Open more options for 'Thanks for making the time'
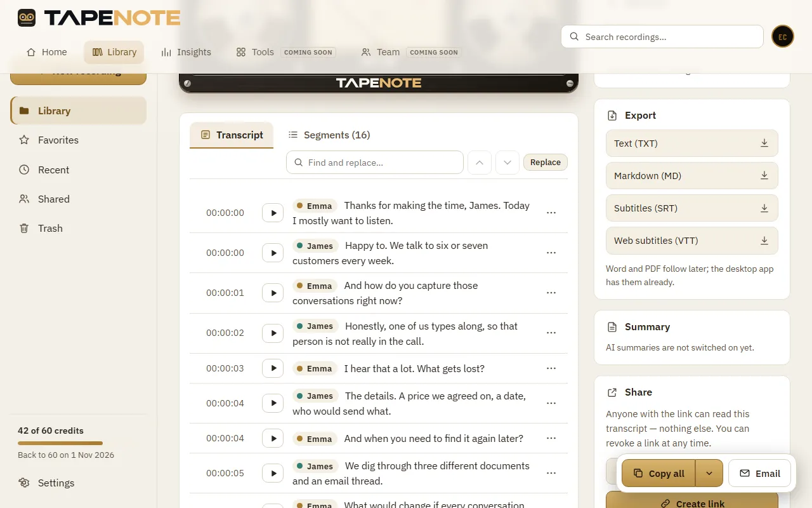Image resolution: width=812 pixels, height=508 pixels. (551, 213)
